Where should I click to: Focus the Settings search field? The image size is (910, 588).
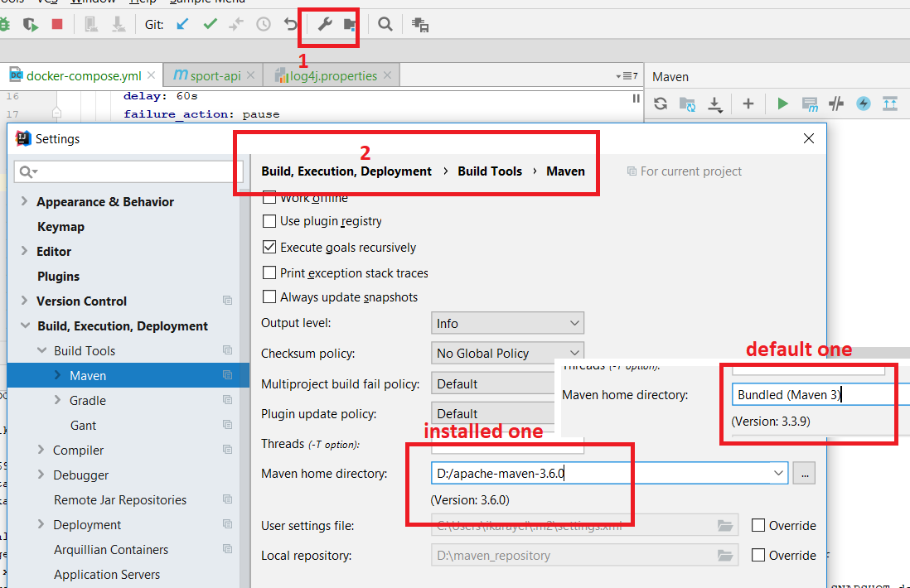[128, 171]
